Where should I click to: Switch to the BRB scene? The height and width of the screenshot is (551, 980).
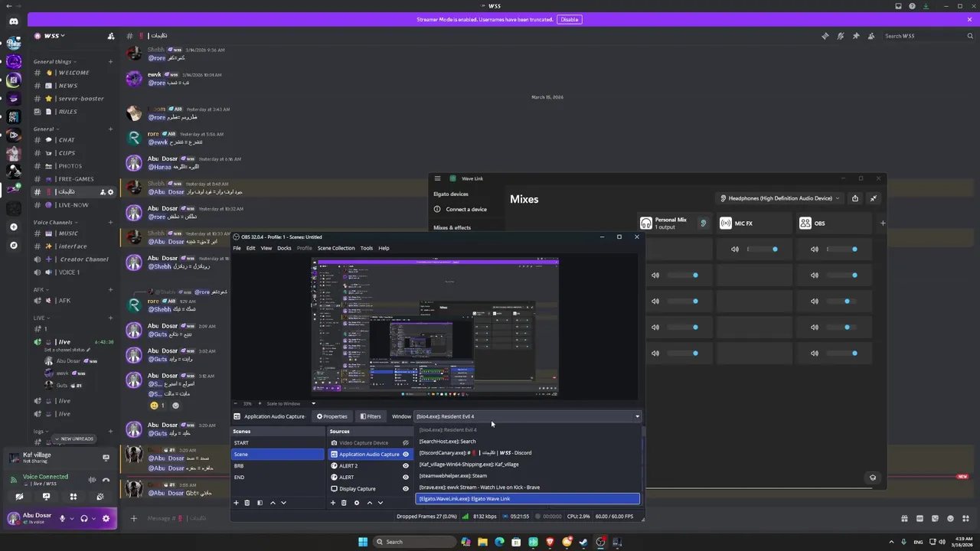tap(278, 466)
